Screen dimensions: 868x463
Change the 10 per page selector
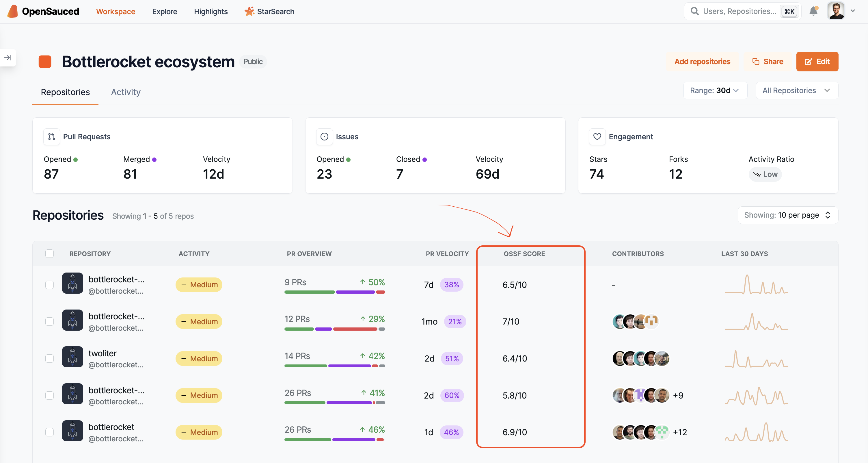(x=787, y=215)
